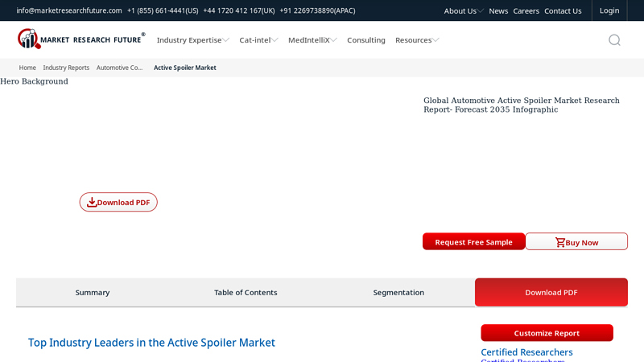Viewport: 644px width, 362px height.
Task: Select the Segmentation tab
Action: [x=398, y=292]
